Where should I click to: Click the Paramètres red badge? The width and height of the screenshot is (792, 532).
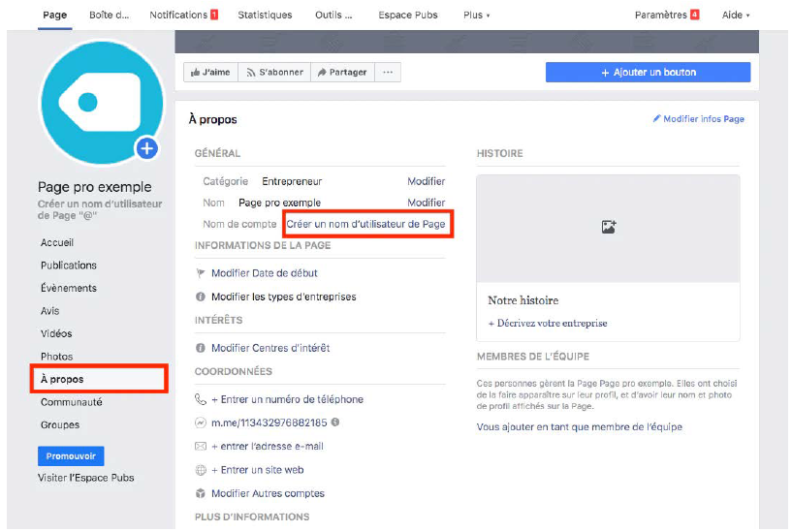(x=694, y=15)
